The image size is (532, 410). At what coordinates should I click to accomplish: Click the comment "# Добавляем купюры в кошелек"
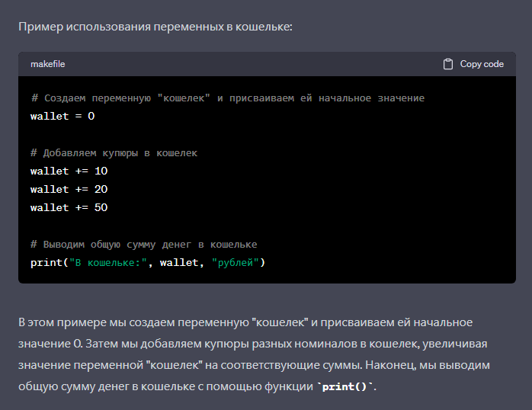[x=114, y=153]
